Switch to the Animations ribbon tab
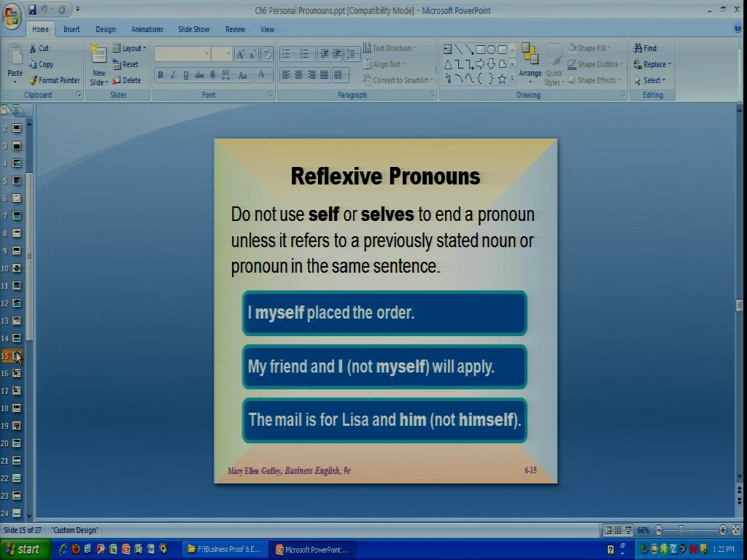Screen dimensions: 747x560 [x=147, y=29]
